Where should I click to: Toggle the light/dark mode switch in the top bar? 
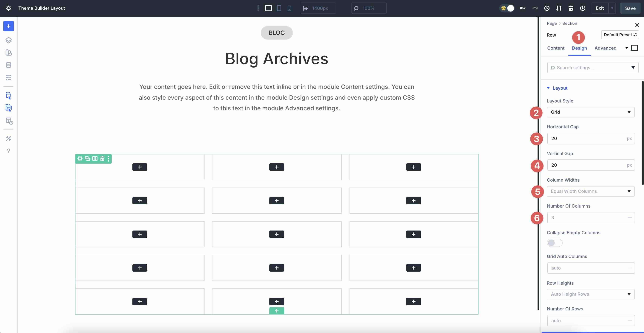point(507,8)
